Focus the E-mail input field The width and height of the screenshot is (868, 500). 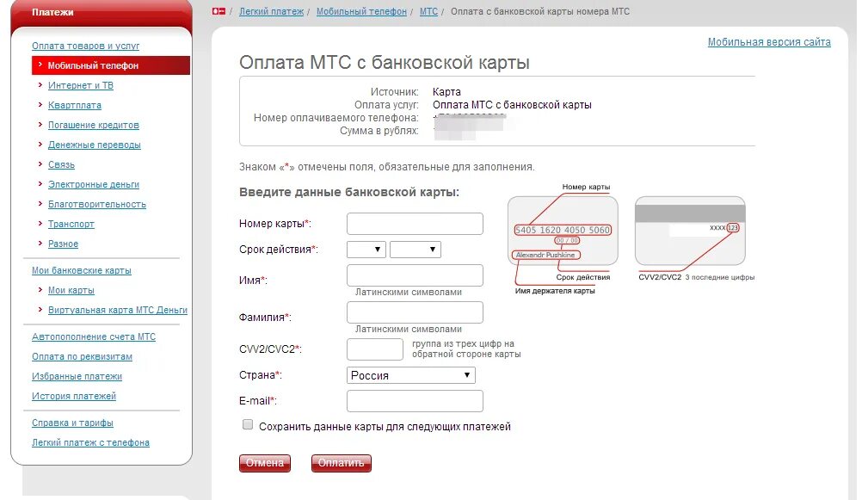tap(415, 401)
